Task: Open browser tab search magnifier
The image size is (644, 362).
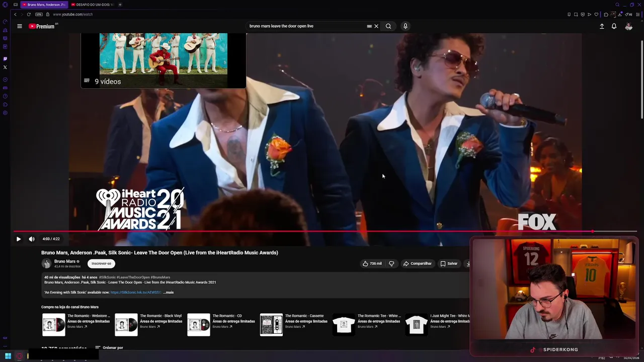Action: pyautogui.click(x=617, y=5)
